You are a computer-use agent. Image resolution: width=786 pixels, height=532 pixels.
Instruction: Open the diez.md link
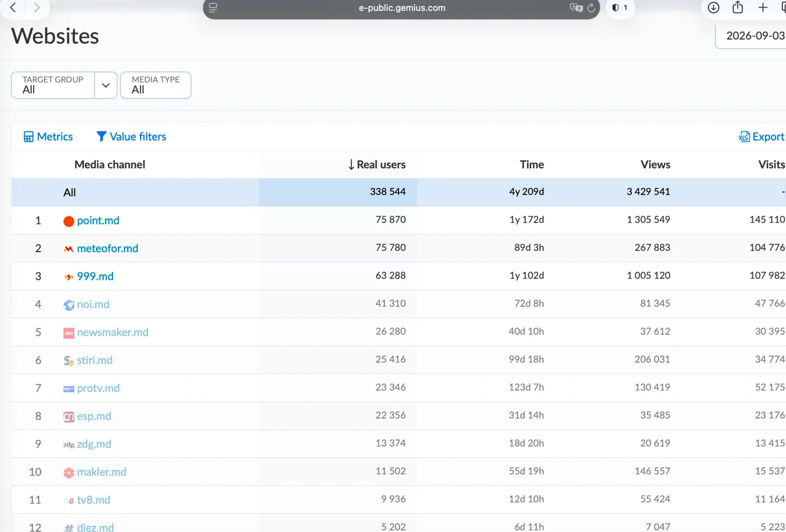[95, 527]
